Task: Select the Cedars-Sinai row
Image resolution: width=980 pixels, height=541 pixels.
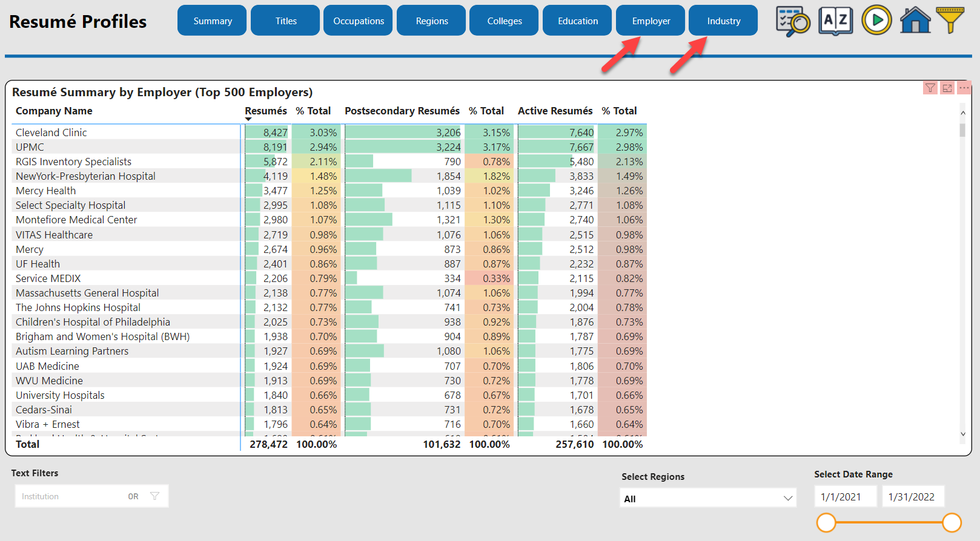Action: [329, 410]
